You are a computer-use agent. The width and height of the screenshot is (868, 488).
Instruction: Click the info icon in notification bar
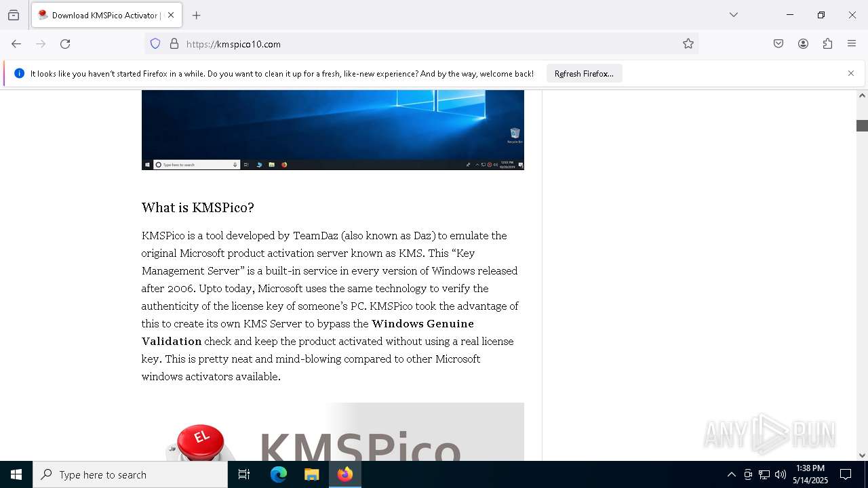coord(19,73)
